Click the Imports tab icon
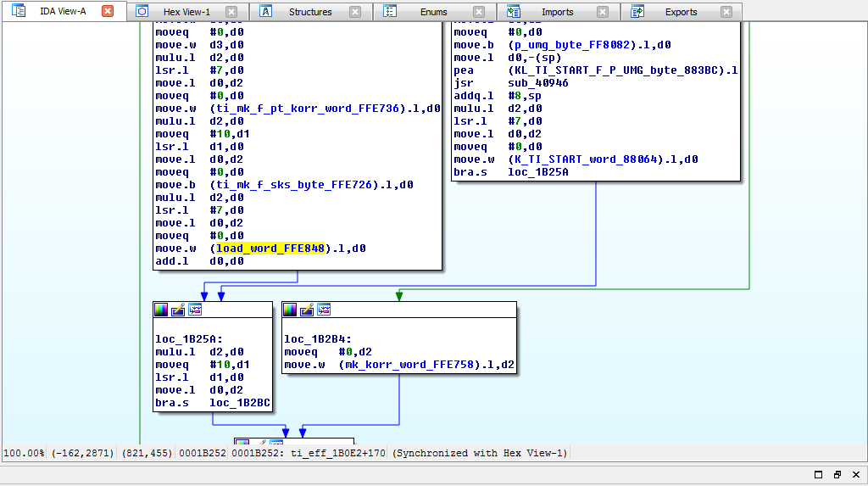The height and width of the screenshot is (486, 868). point(513,11)
